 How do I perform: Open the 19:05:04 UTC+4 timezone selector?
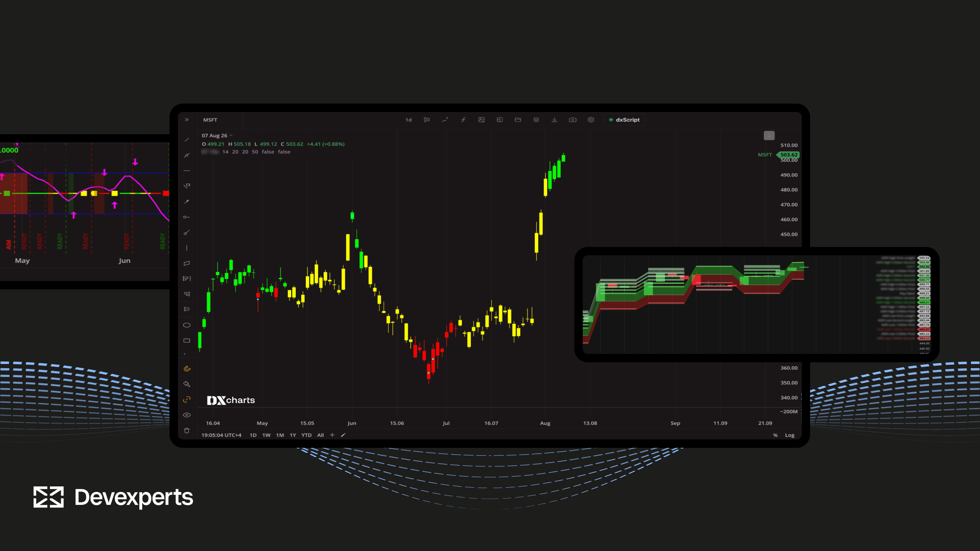[222, 435]
